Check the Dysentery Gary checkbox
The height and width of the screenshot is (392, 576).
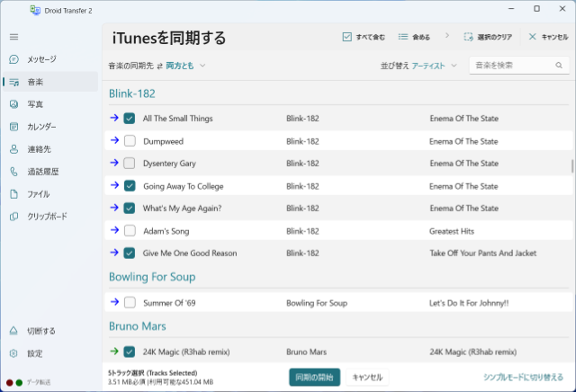[x=130, y=164]
